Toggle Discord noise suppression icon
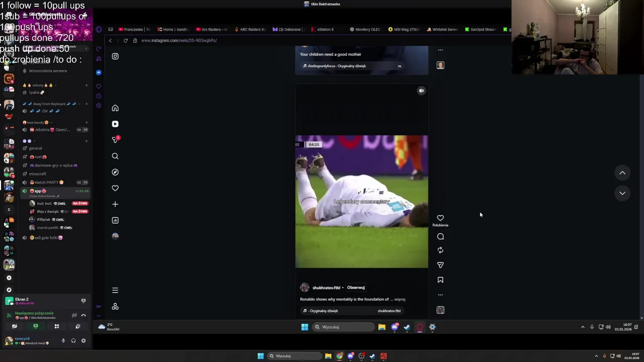644x362 pixels. click(74, 315)
